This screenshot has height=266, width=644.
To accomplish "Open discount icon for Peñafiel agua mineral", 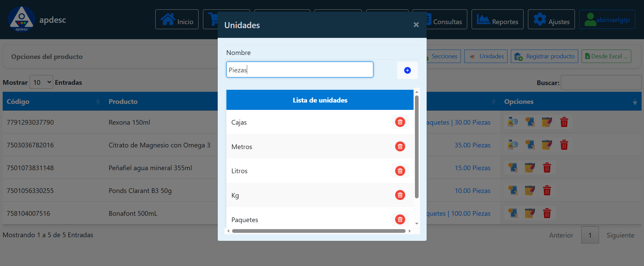I will coord(513,168).
